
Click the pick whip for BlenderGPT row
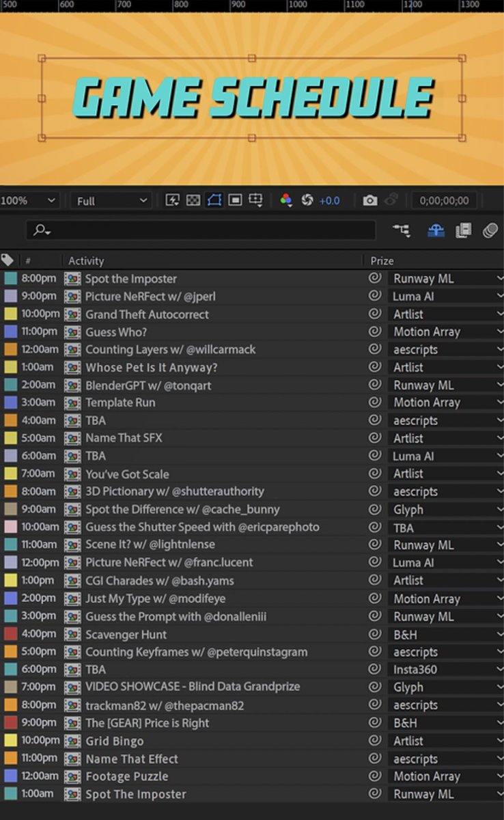pyautogui.click(x=375, y=385)
